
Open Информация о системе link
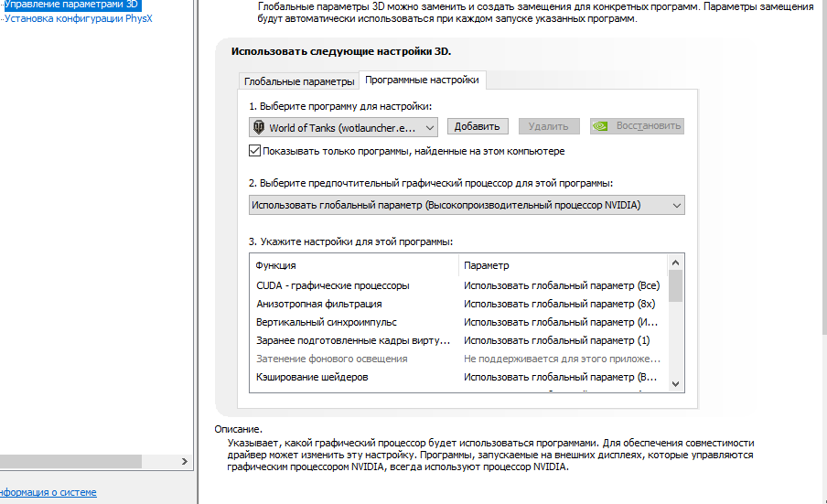[x=48, y=492]
